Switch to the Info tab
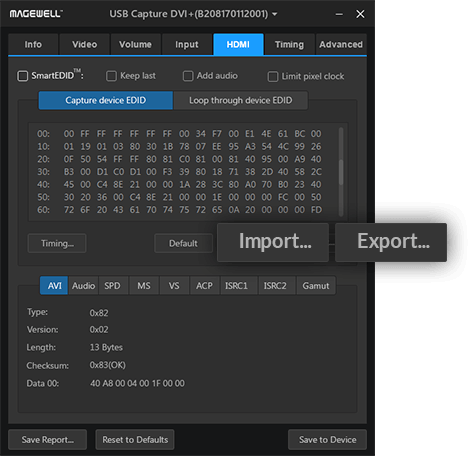The width and height of the screenshot is (469, 456). [x=33, y=44]
